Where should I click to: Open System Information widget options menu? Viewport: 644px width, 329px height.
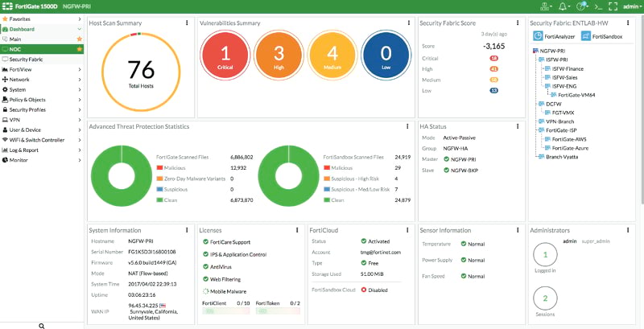tap(187, 230)
